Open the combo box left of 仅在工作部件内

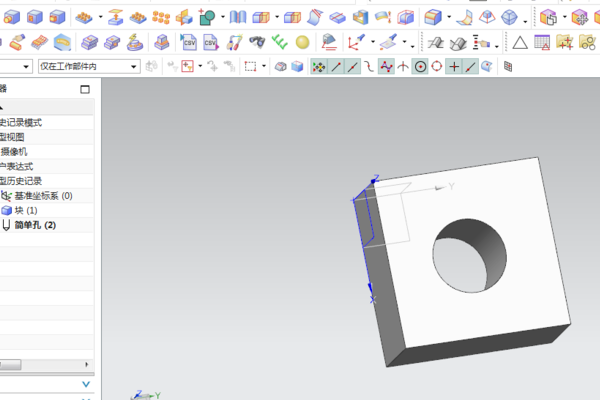(15, 67)
